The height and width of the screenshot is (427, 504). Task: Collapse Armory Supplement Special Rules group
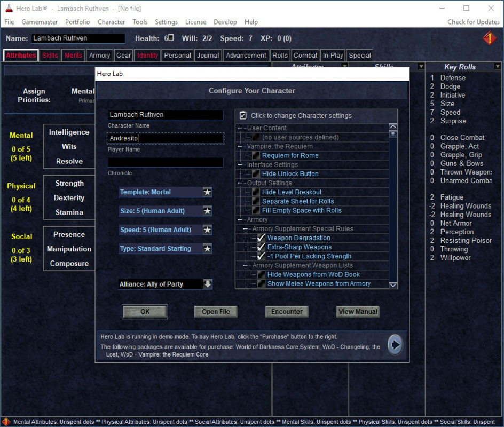245,229
